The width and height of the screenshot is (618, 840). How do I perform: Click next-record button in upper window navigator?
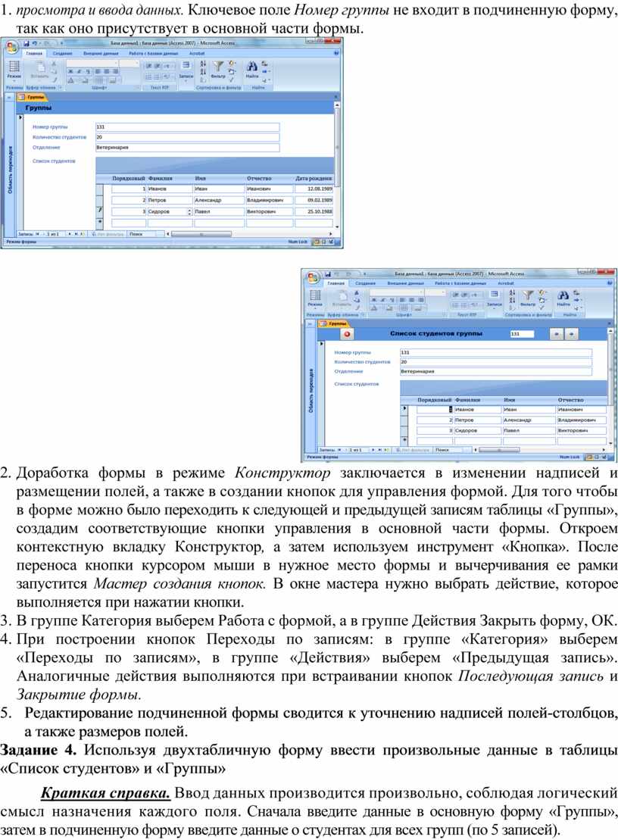70,234
